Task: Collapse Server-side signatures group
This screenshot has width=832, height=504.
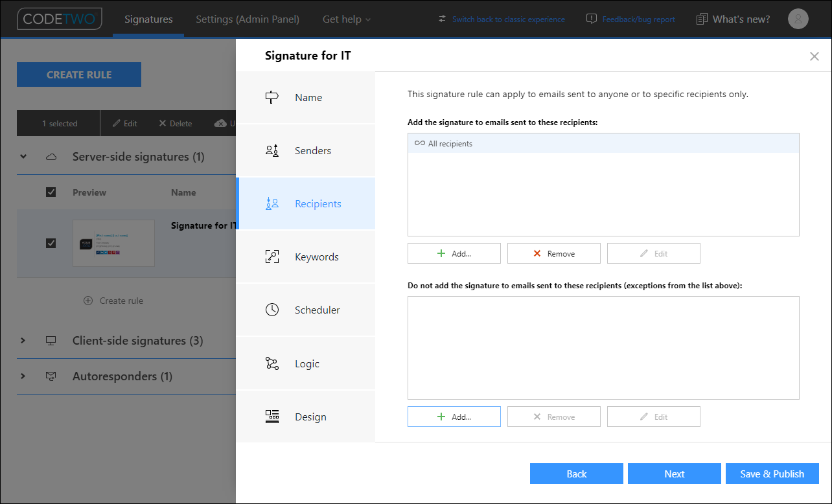Action: (23, 157)
